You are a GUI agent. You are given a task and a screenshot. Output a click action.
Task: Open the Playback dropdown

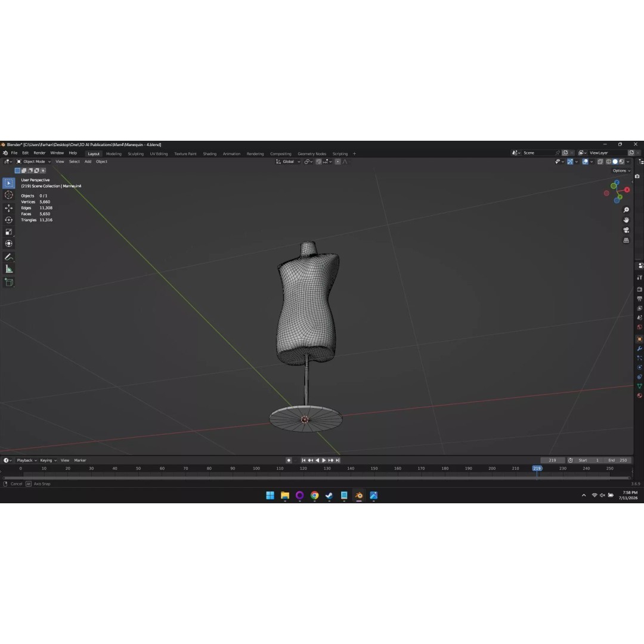[27, 460]
